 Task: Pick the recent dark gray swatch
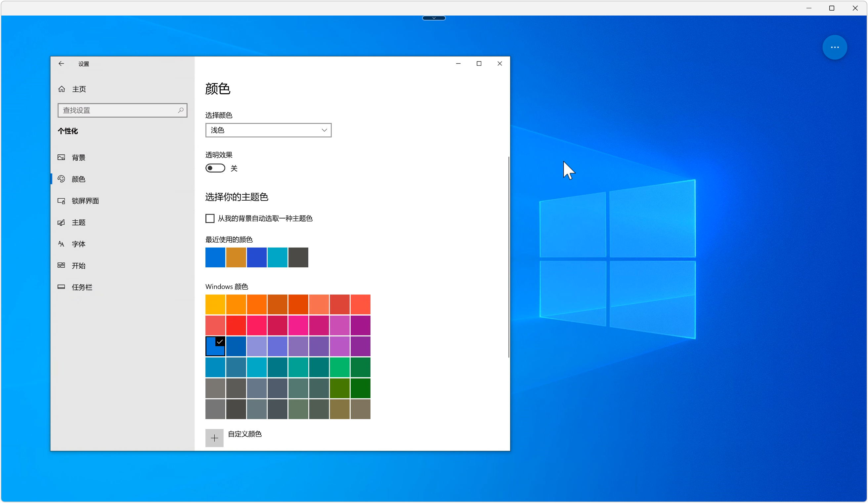(298, 257)
